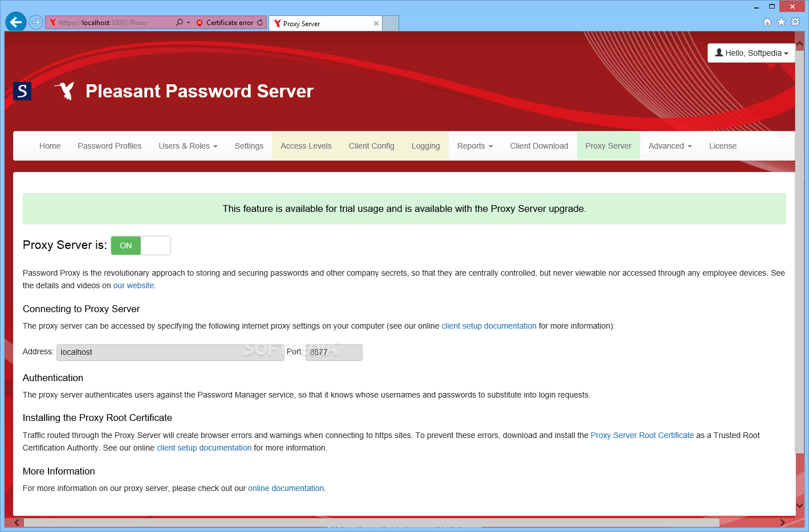Open a new blank tab

tap(391, 23)
